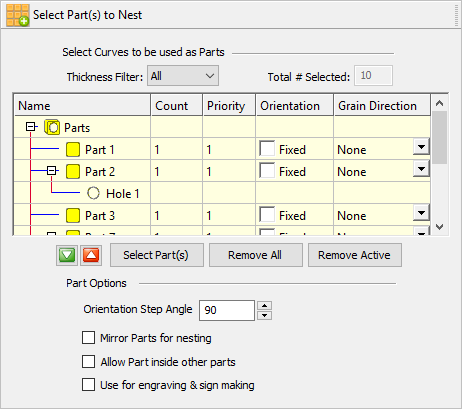Open the Grain Direction dropdown for Part 1
Viewport: 462px width, 409px height.
pyautogui.click(x=421, y=147)
